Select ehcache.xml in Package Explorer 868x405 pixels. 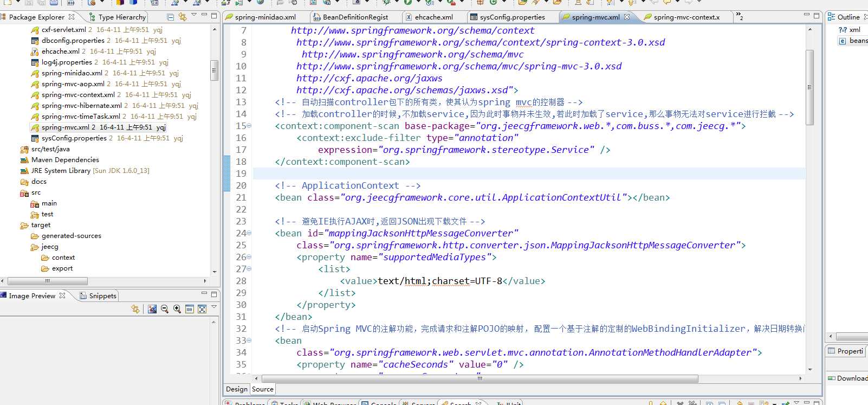(61, 52)
